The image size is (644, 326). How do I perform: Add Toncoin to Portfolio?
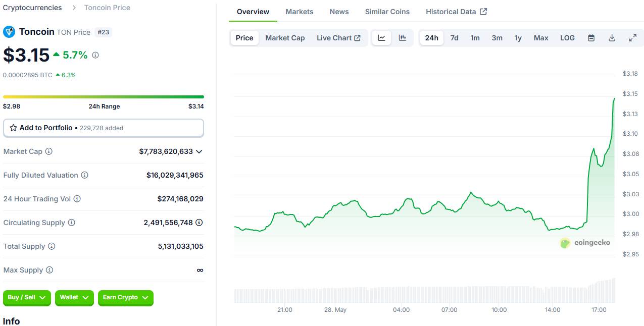coord(104,128)
